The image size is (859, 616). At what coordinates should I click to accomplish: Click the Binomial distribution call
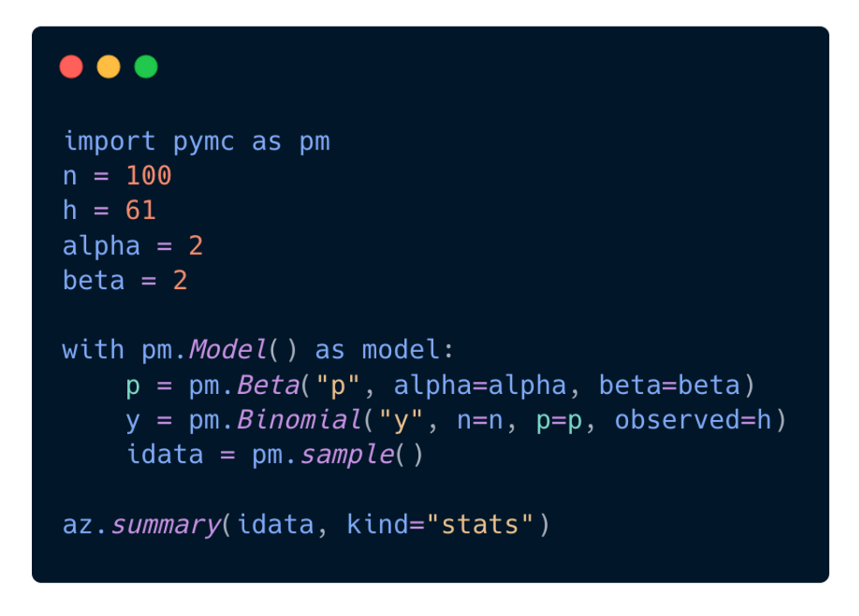point(298,420)
